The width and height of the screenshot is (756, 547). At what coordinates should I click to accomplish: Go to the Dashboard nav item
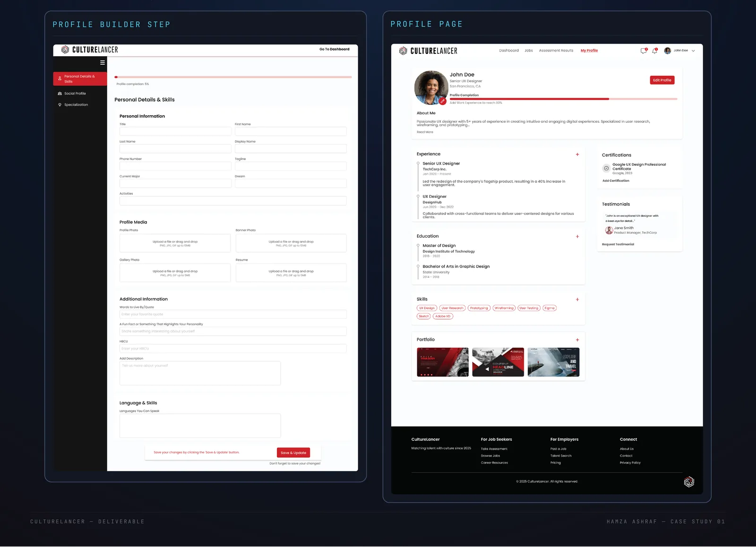[509, 51]
